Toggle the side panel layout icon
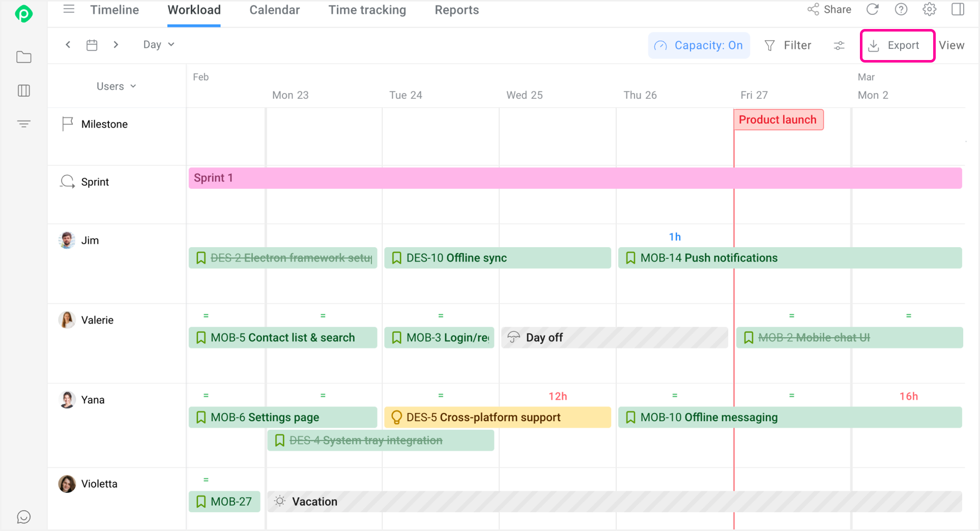Image resolution: width=980 pixels, height=531 pixels. (958, 9)
